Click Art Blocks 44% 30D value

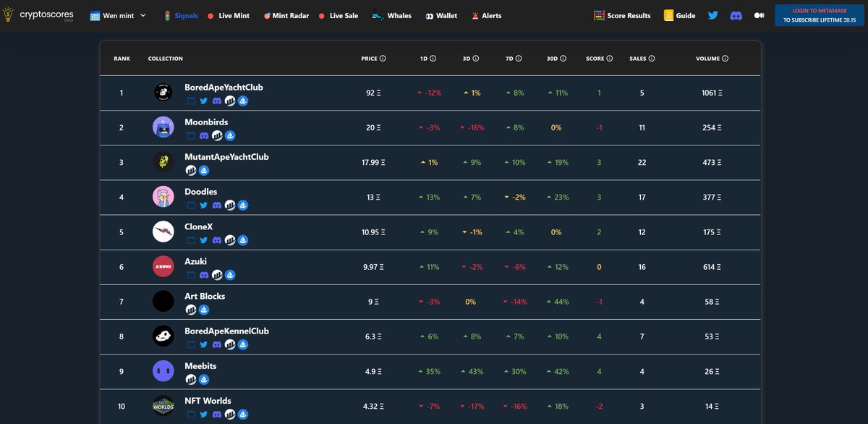558,302
